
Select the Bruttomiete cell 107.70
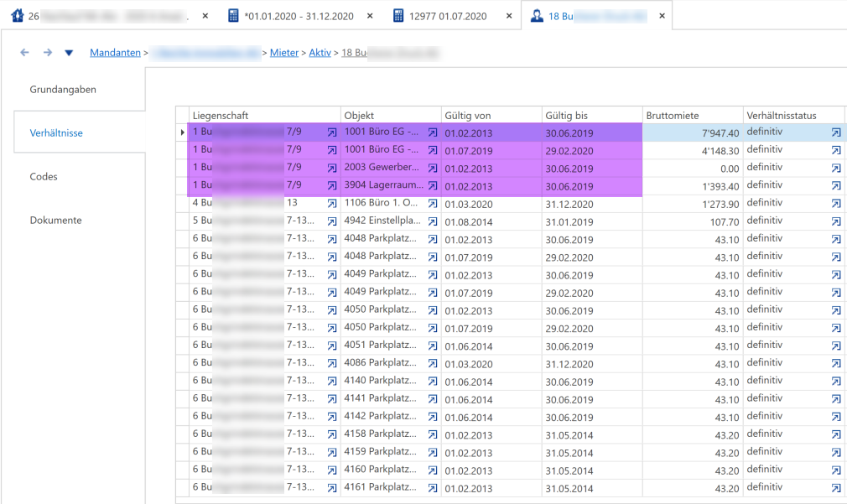pyautogui.click(x=693, y=222)
